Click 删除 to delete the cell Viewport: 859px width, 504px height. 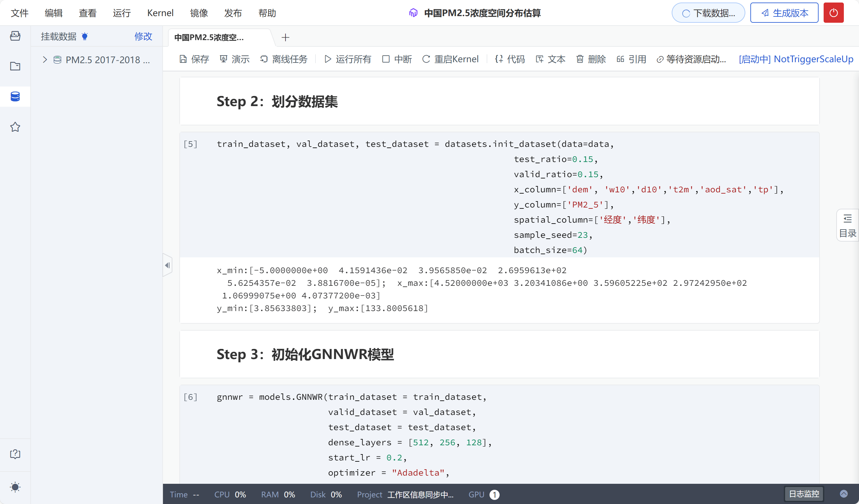[x=591, y=59]
